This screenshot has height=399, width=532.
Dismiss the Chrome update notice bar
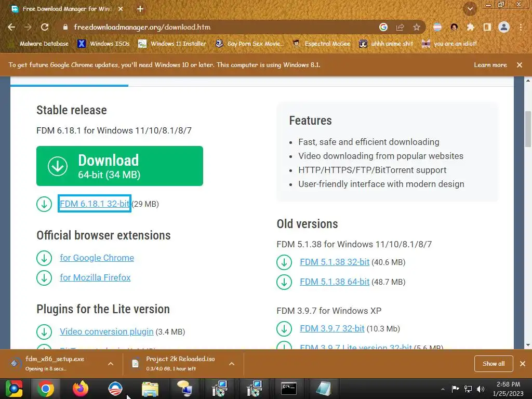click(520, 65)
